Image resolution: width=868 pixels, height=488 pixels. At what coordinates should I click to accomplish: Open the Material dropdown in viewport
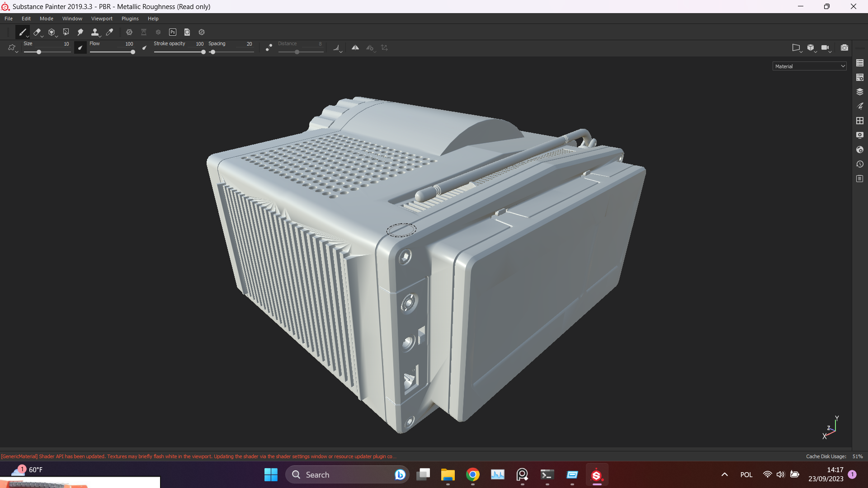[808, 66]
